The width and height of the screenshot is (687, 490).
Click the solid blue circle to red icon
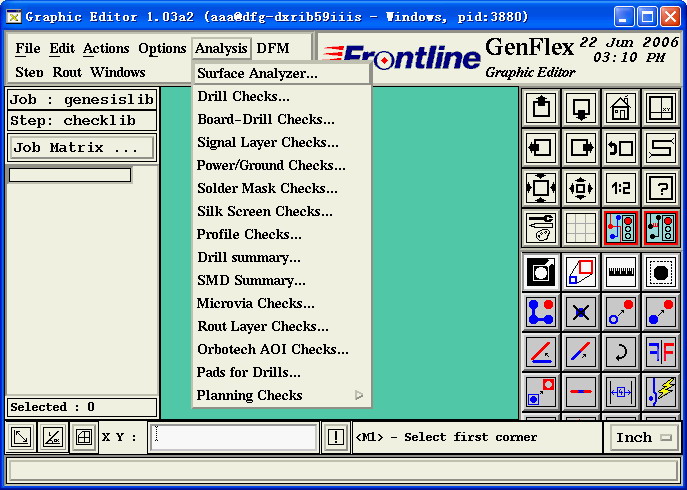click(660, 312)
